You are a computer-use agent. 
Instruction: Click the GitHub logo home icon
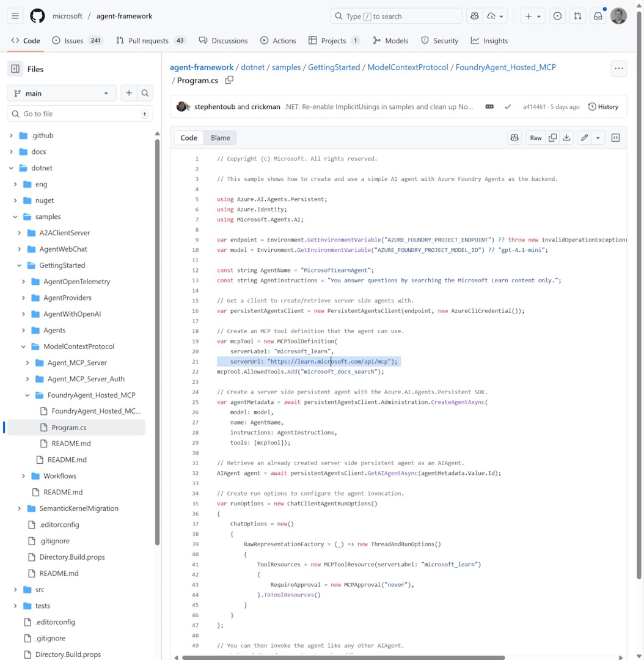[x=37, y=16]
